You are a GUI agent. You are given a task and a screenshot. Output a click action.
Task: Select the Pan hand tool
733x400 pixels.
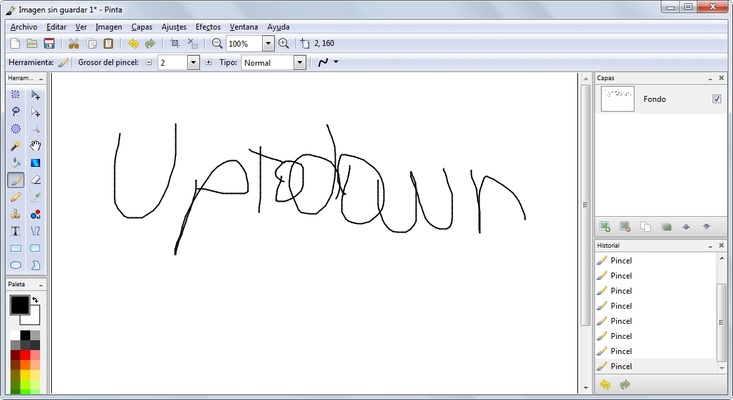(x=35, y=146)
